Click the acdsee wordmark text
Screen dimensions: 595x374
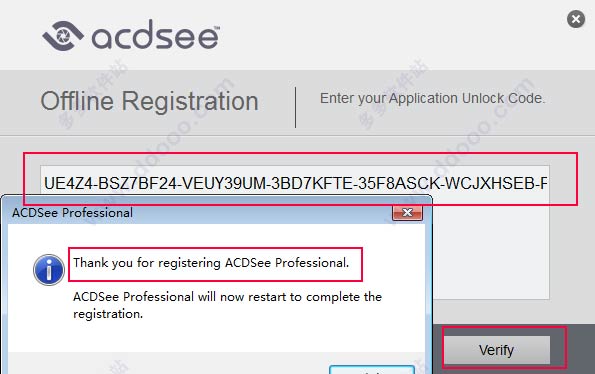coord(154,35)
